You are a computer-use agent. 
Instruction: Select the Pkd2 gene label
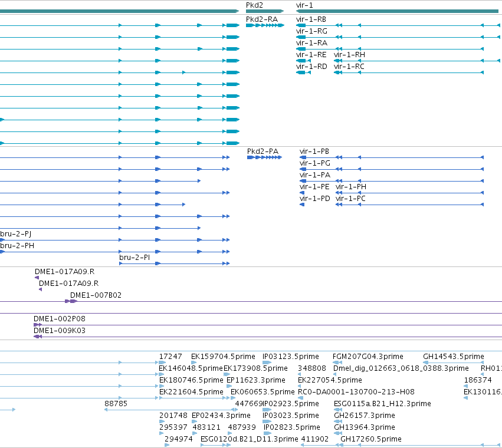click(254, 5)
